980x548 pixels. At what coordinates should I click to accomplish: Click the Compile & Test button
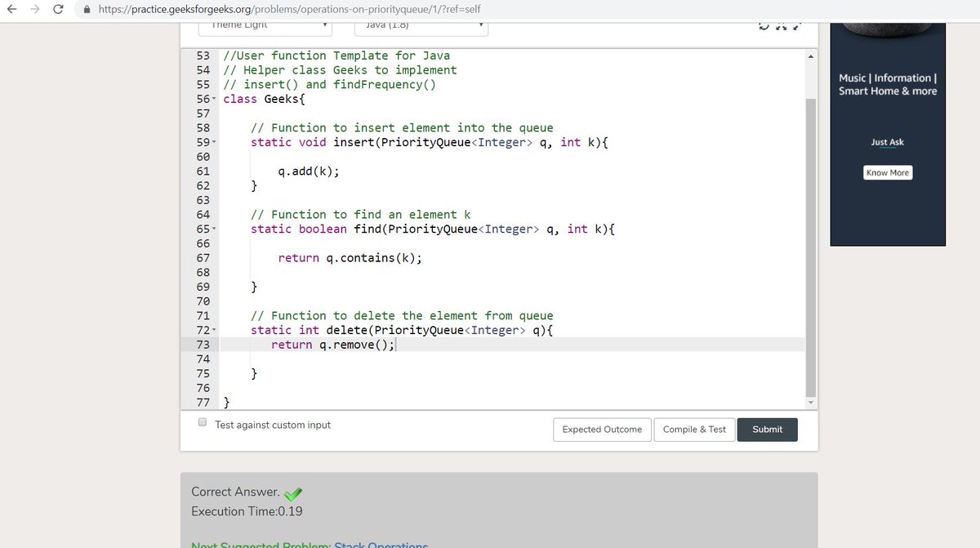pos(694,430)
